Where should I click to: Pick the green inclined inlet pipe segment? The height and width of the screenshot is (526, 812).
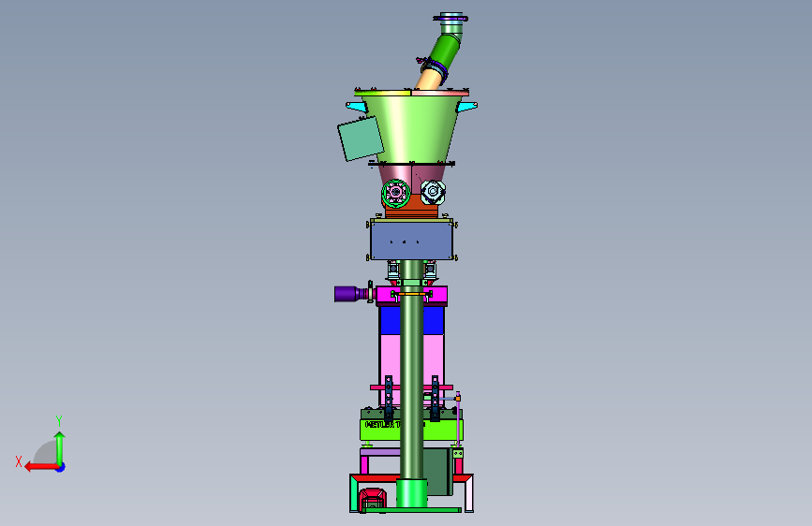[446, 51]
